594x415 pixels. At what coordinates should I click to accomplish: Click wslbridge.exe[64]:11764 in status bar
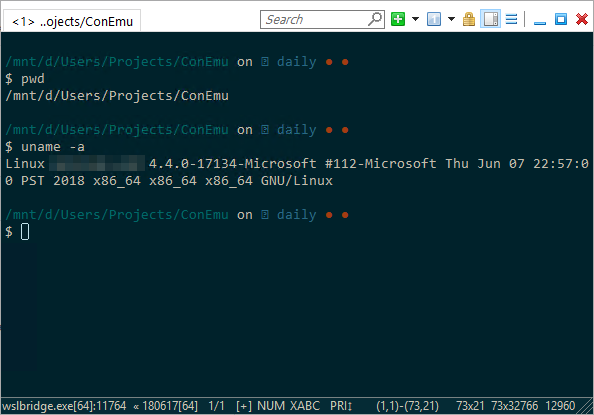pyautogui.click(x=64, y=406)
